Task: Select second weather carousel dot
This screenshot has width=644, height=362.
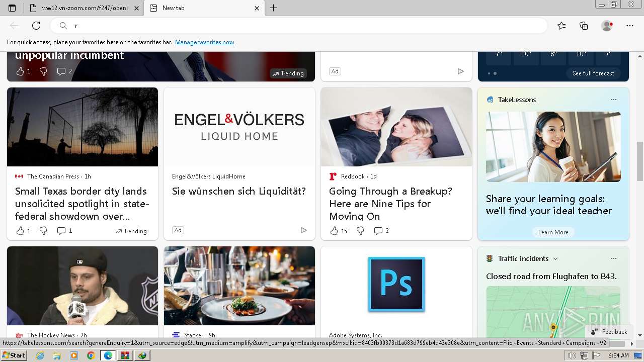Action: [495, 73]
